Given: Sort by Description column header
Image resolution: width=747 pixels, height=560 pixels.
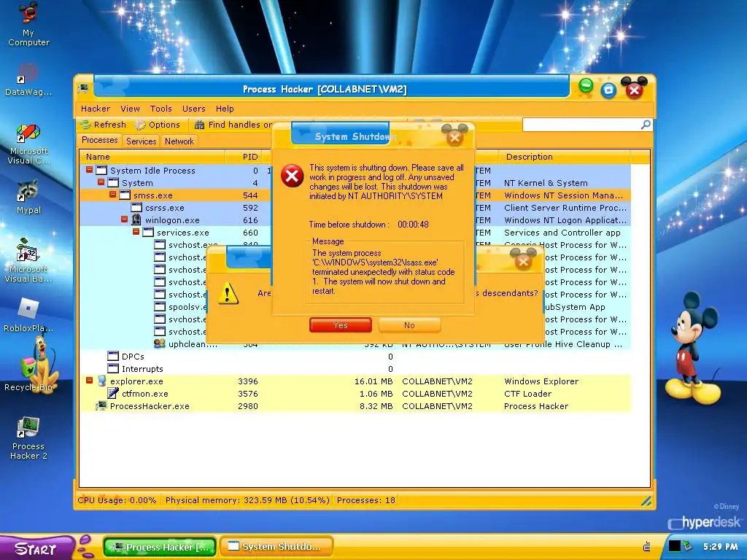Looking at the screenshot, I should pyautogui.click(x=565, y=157).
